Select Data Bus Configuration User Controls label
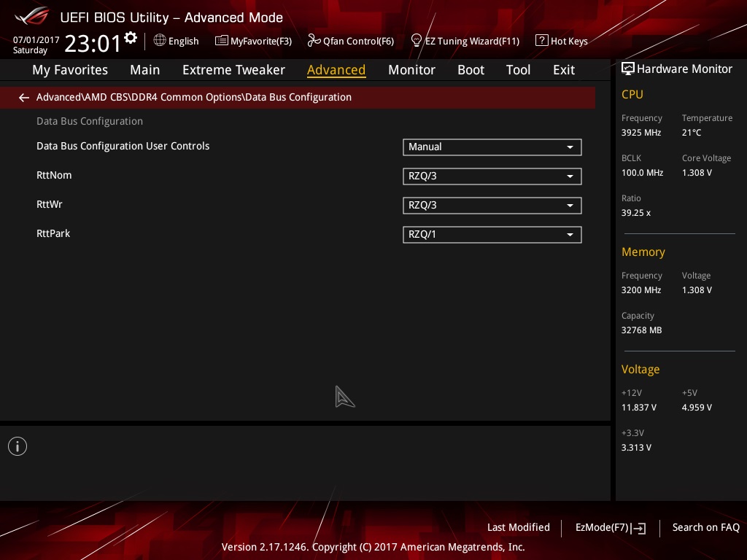 tap(123, 146)
